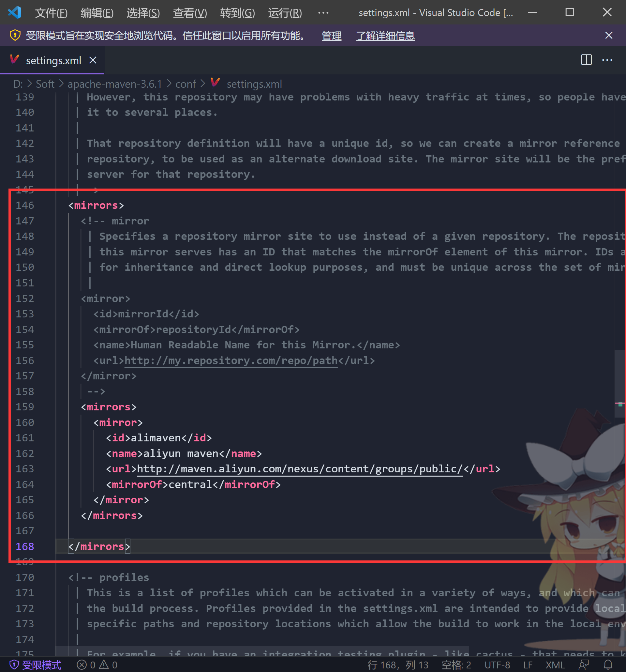Click the VS Code logo icon

coord(15,12)
